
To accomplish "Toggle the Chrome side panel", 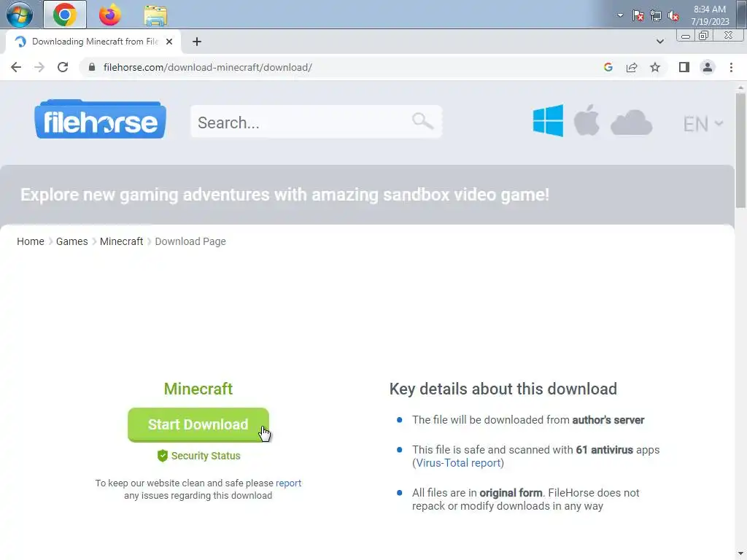I will tap(684, 67).
